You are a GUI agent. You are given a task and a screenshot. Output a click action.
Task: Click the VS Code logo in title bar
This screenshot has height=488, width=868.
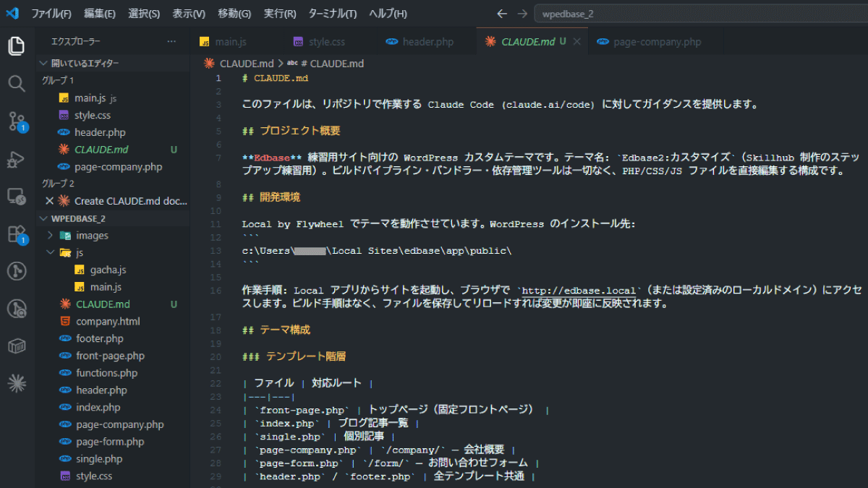coord(12,13)
